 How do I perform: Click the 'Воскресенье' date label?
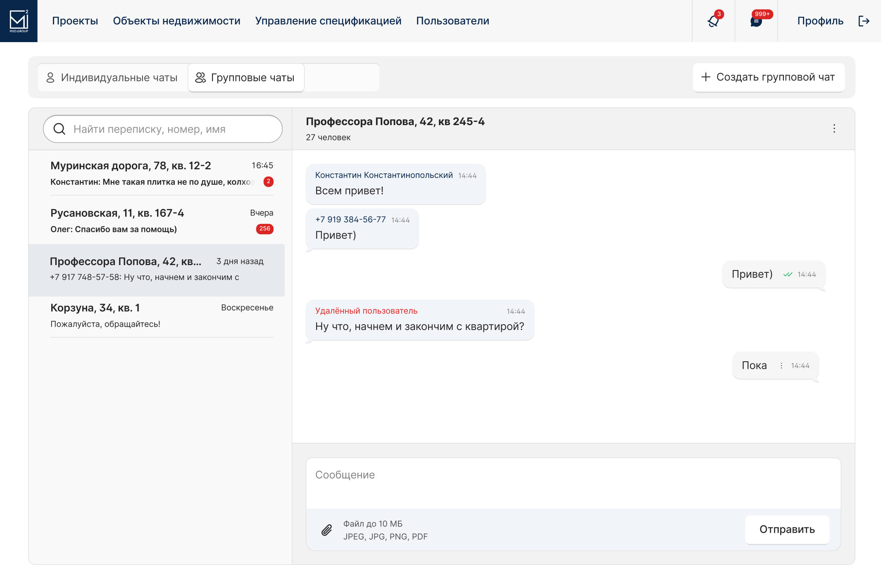pos(247,308)
